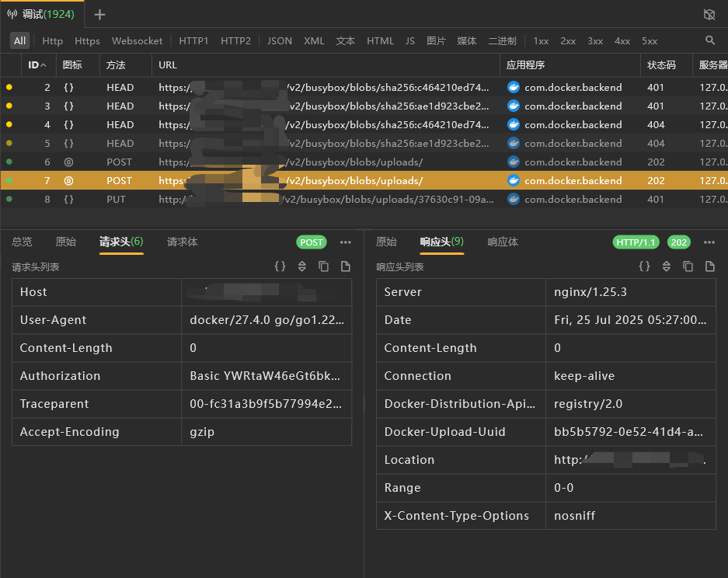This screenshot has width=728, height=578.
Task: Show response headers as JSON with the braces icon
Action: 644,266
